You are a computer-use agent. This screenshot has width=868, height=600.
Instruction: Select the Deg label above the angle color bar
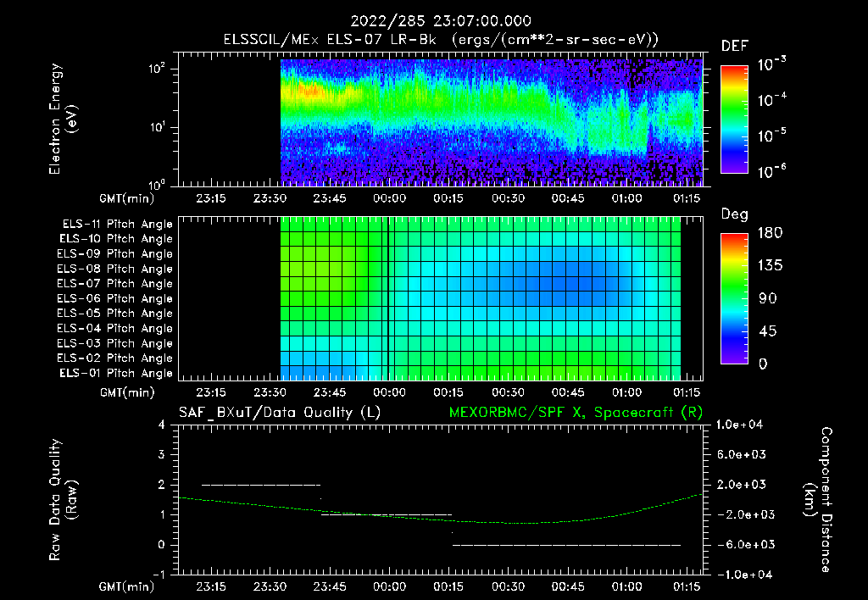point(734,214)
